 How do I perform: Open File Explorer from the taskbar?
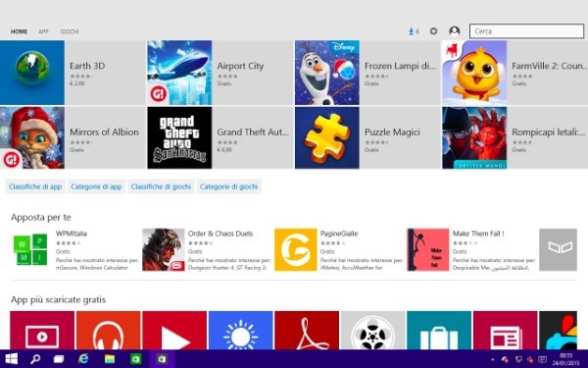pyautogui.click(x=109, y=359)
